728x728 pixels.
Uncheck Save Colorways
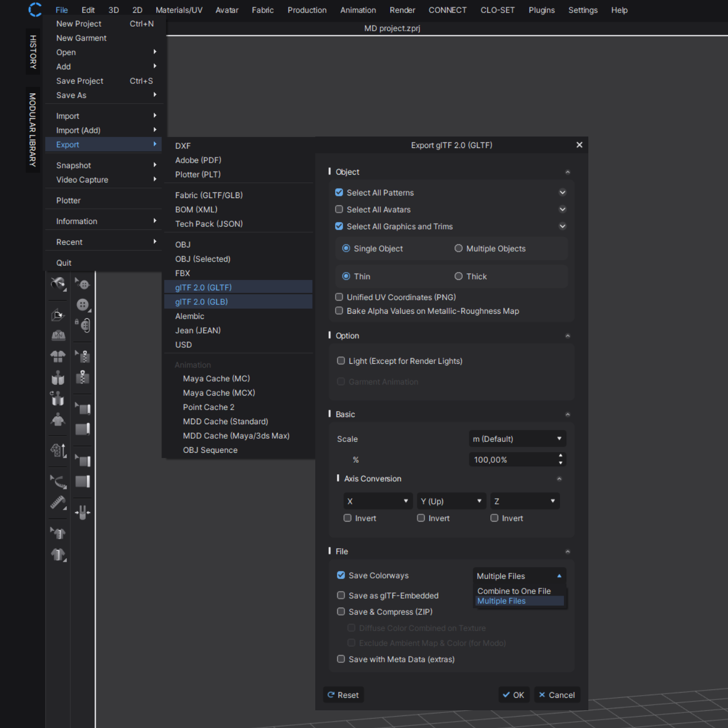pos(341,575)
